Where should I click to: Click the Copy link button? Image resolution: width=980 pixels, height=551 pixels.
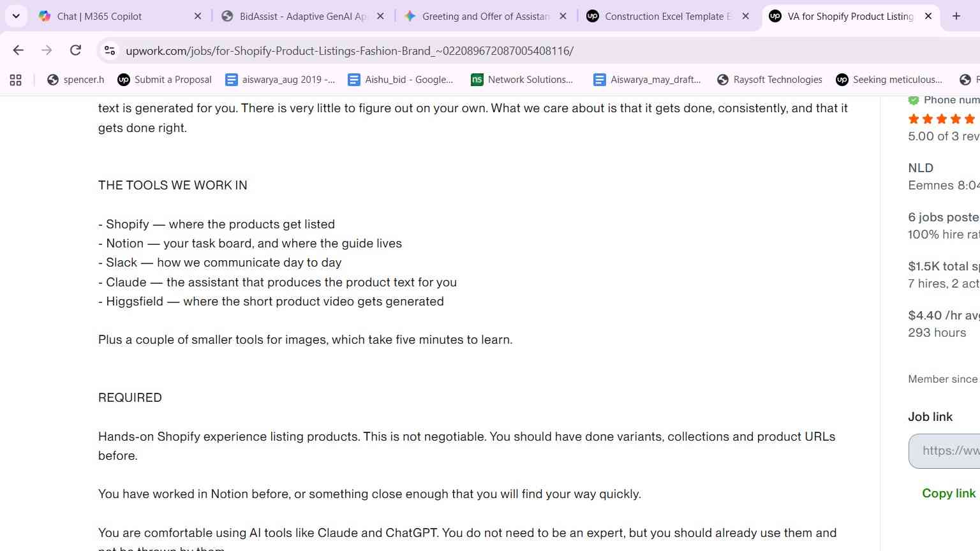click(x=949, y=493)
